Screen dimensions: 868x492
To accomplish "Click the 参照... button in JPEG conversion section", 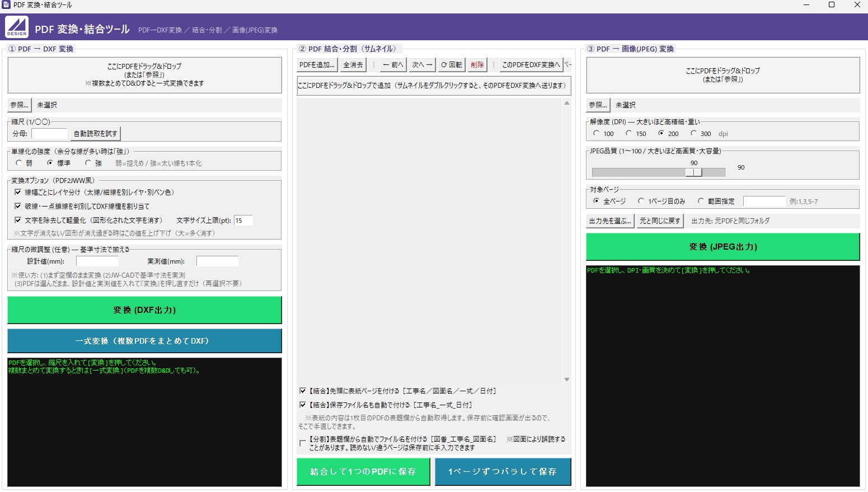I will pos(598,105).
